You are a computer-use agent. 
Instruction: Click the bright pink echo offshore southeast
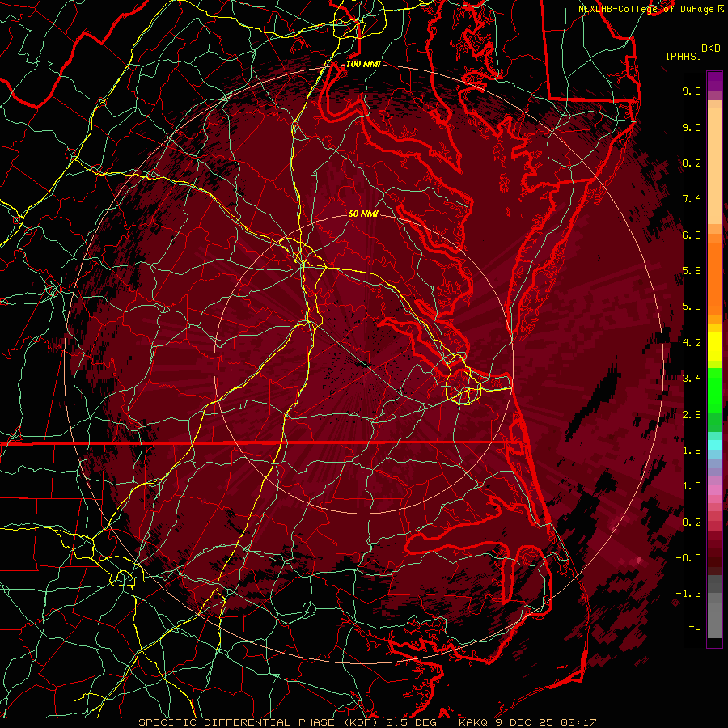639,561
